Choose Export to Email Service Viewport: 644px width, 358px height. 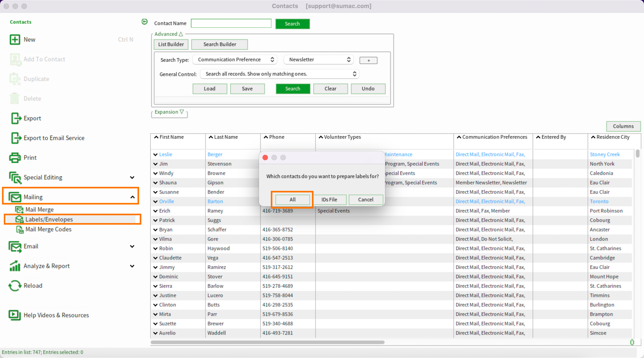[54, 138]
